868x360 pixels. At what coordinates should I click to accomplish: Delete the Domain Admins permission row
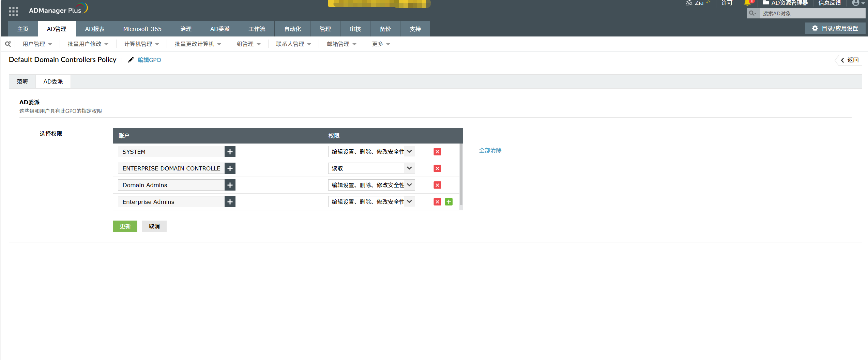(438, 185)
